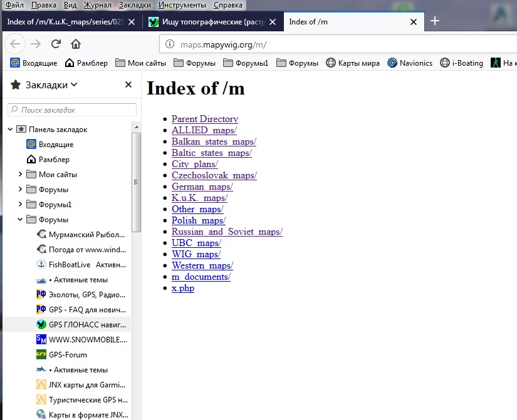Open Navionics bookmark in toolbar

(409, 63)
